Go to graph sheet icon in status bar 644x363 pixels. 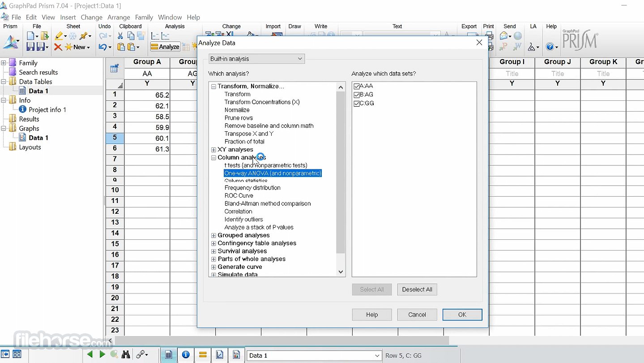coord(220,355)
